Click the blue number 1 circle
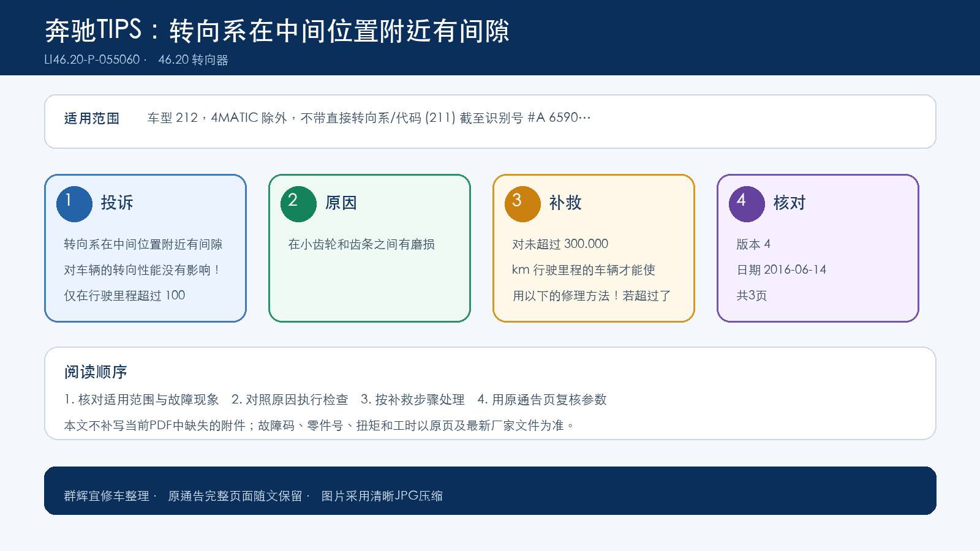Viewport: 980px width, 551px height. 74,204
